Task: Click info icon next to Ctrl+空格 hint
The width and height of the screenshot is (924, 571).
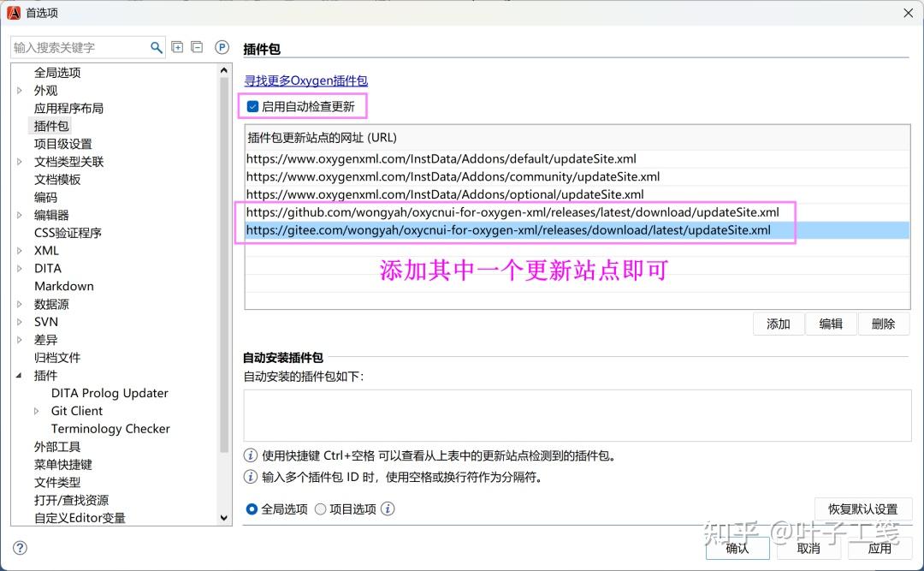Action: point(251,455)
